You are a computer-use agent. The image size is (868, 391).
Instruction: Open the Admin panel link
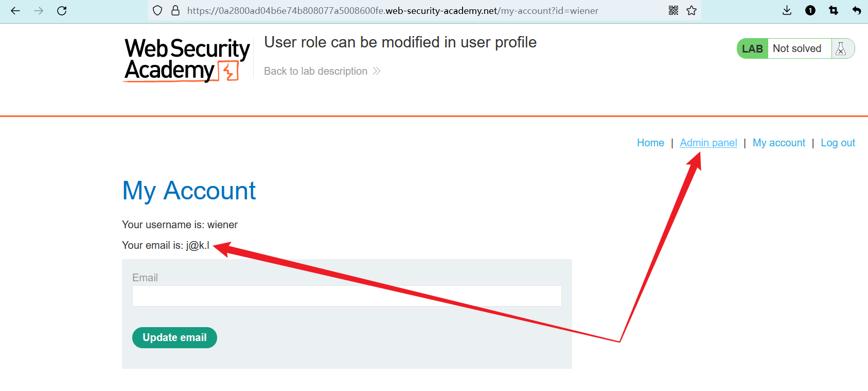pyautogui.click(x=708, y=143)
